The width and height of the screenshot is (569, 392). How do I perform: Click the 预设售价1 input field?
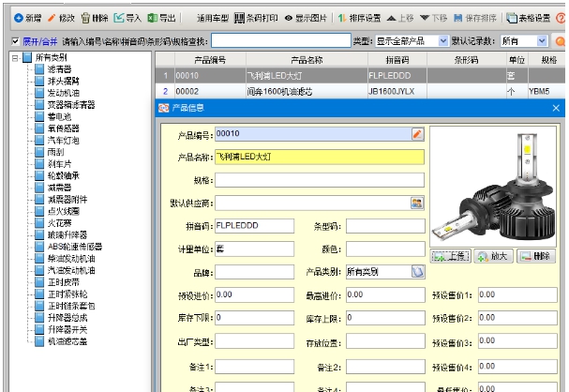coord(517,295)
